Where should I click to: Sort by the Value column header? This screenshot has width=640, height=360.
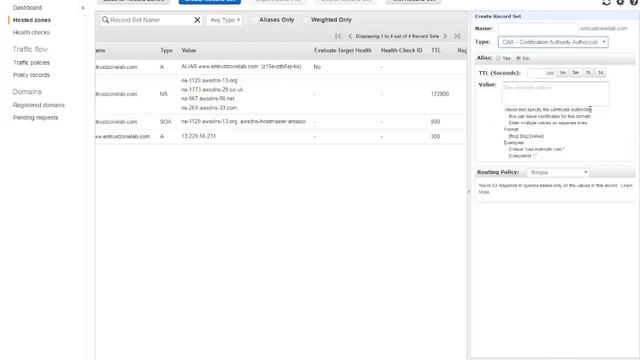coord(189,50)
